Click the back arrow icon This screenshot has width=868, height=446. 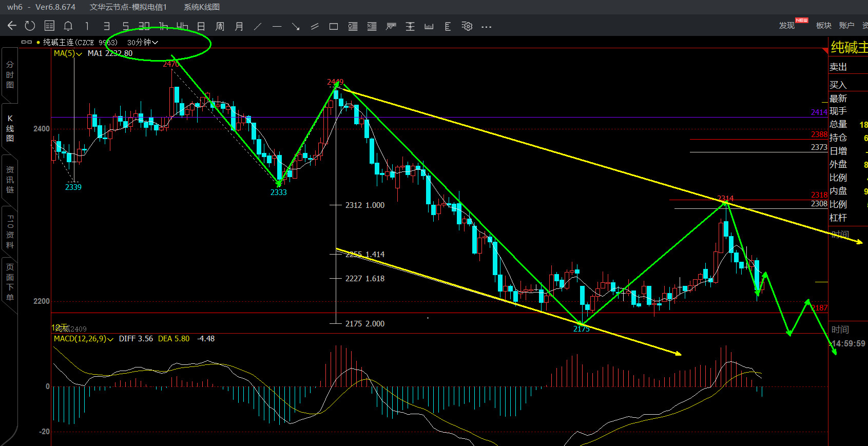12,26
